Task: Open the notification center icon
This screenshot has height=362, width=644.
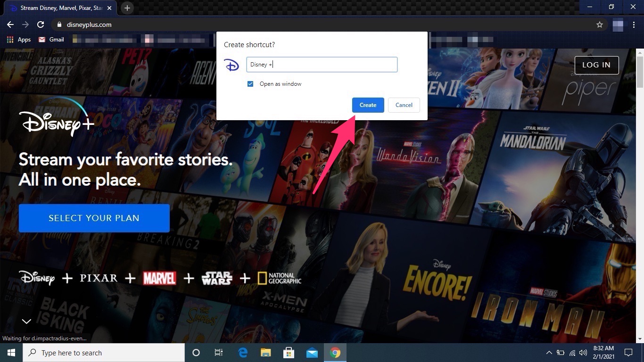Action: point(628,353)
